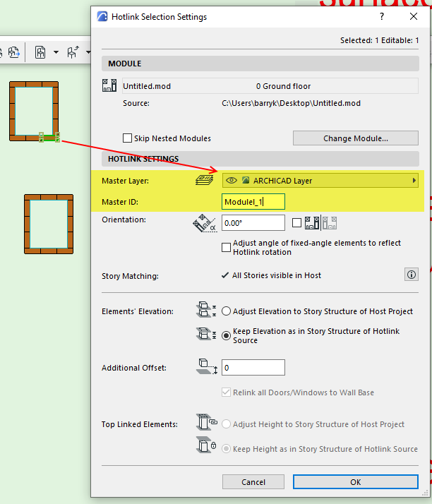Click the ARCHICAD app icon in title bar
Image resolution: width=432 pixels, height=504 pixels.
(x=102, y=16)
